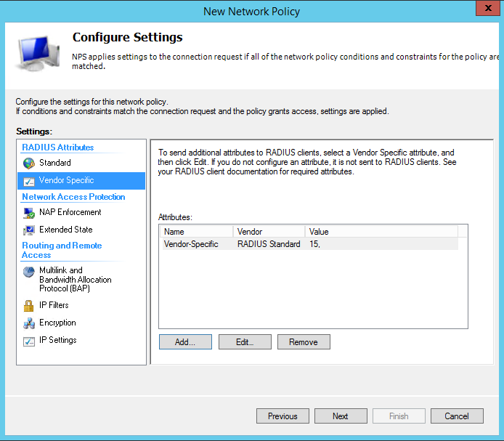Click the Multilink and BAP icon
The image size is (504, 441).
click(29, 272)
